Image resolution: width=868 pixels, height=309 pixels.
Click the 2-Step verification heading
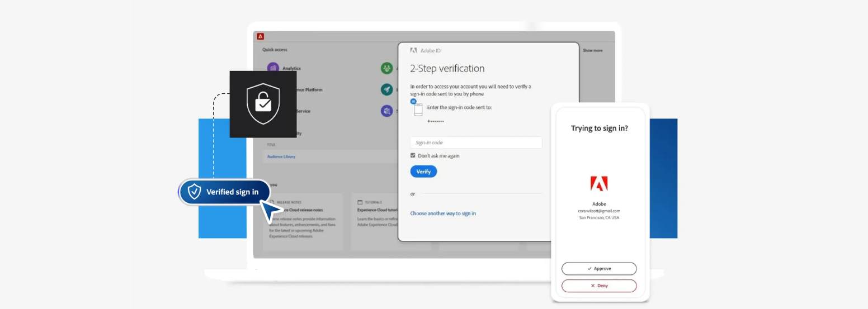(447, 69)
